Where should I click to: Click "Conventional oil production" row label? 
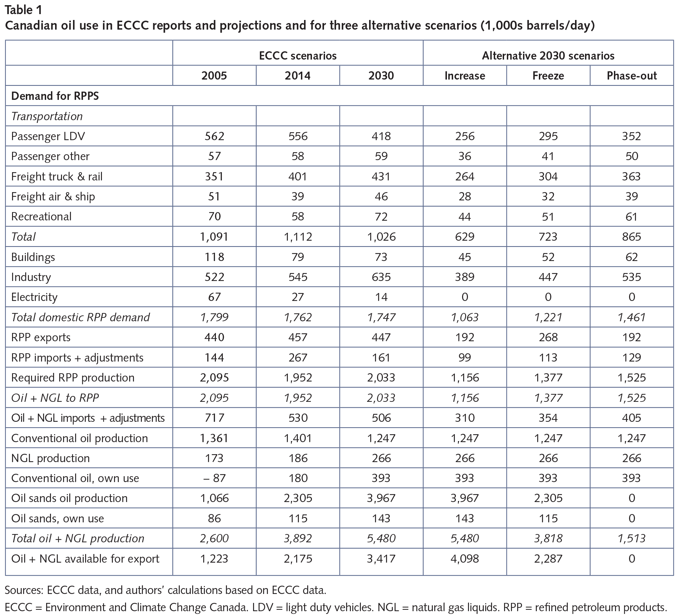click(80, 438)
